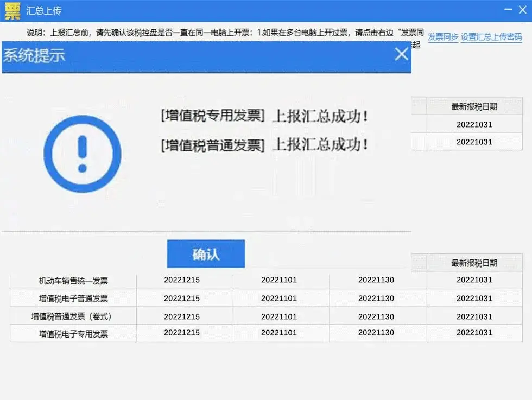The width and height of the screenshot is (532, 400).
Task: Click the blue exclamation info icon
Action: point(83,154)
